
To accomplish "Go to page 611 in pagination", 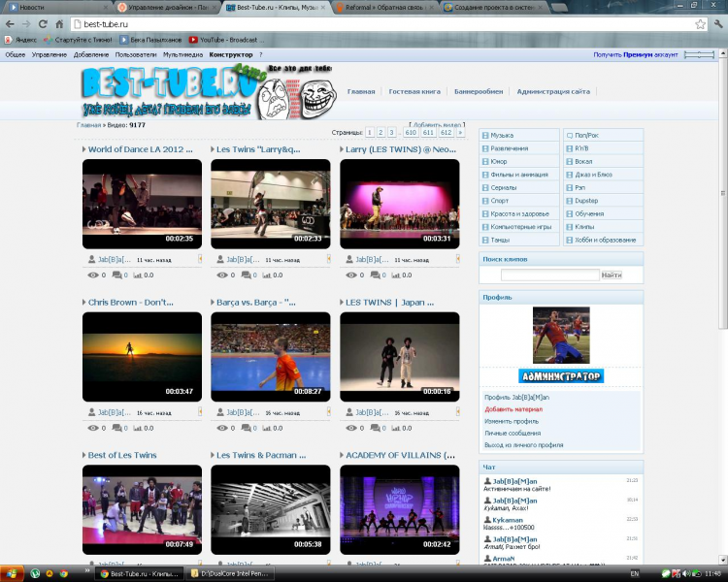I will 428,132.
